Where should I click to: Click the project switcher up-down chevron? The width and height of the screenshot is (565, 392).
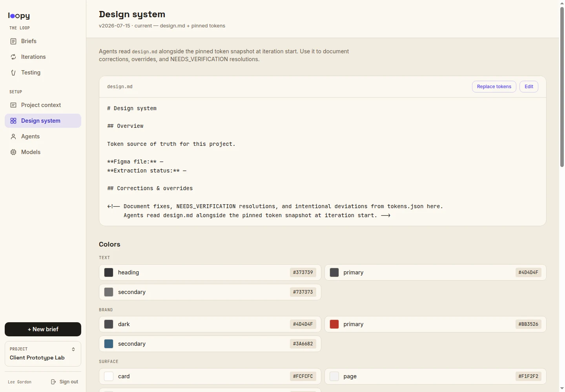pyautogui.click(x=73, y=349)
